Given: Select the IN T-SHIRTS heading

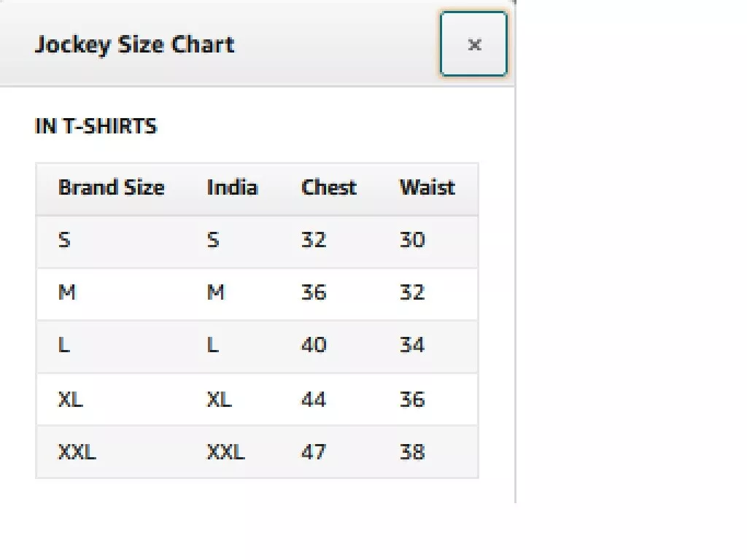Looking at the screenshot, I should (x=96, y=126).
